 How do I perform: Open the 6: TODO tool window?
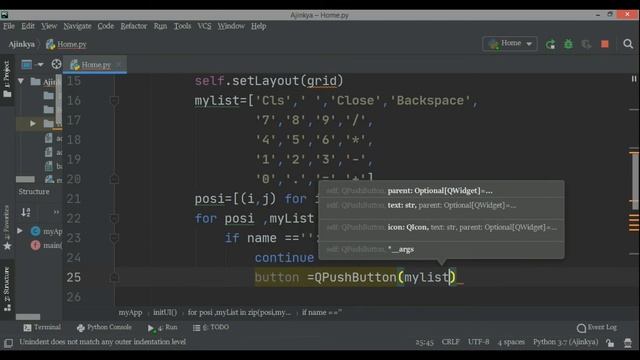(211, 327)
